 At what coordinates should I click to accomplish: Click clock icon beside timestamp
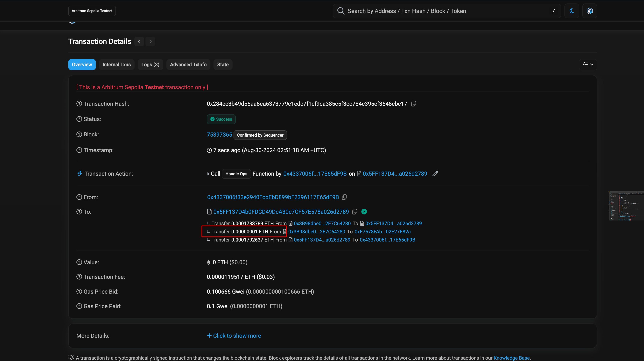coord(209,150)
